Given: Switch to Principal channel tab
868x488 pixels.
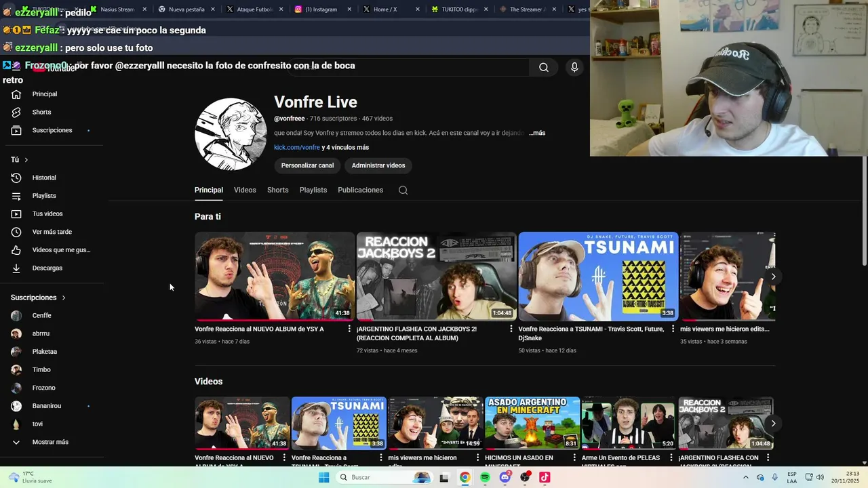Looking at the screenshot, I should pyautogui.click(x=209, y=190).
